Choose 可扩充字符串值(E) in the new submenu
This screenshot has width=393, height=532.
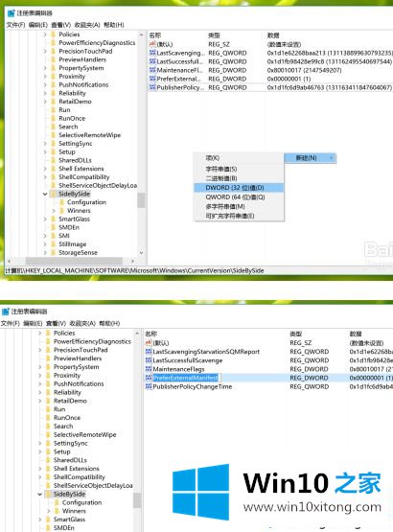239,216
